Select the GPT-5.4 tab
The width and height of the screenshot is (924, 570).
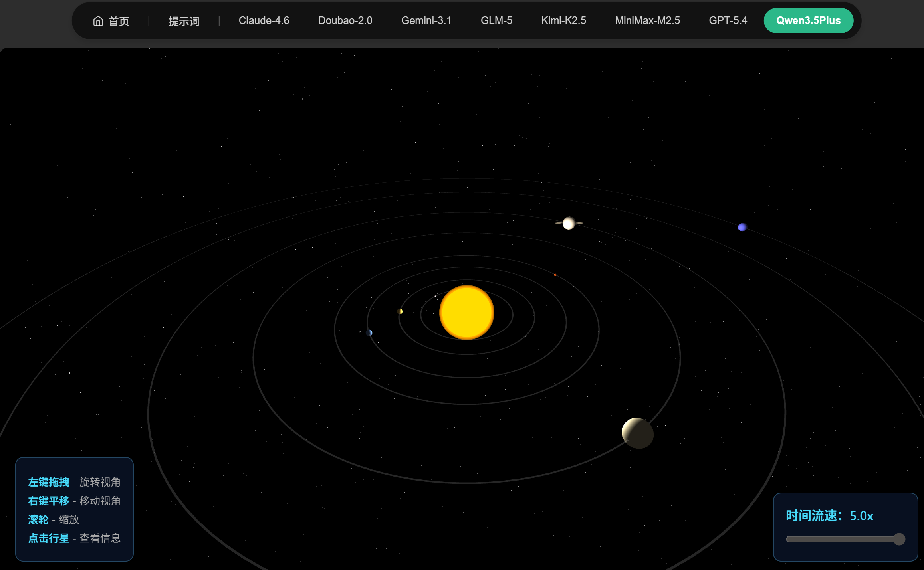tap(728, 20)
